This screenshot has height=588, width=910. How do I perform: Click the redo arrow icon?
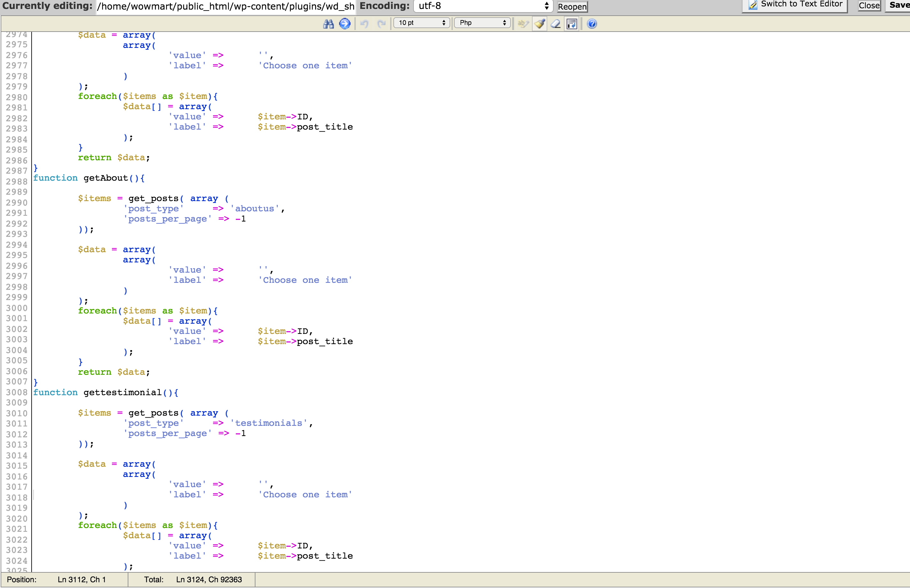[381, 24]
